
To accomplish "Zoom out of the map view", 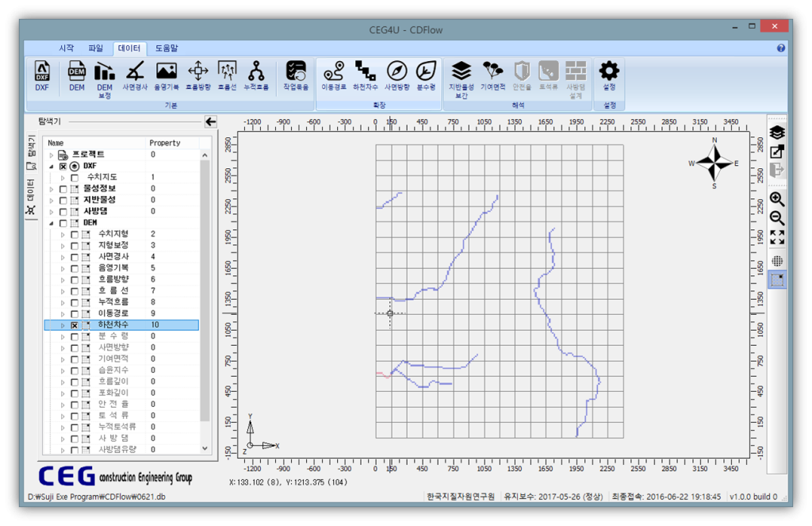I will coord(777,218).
